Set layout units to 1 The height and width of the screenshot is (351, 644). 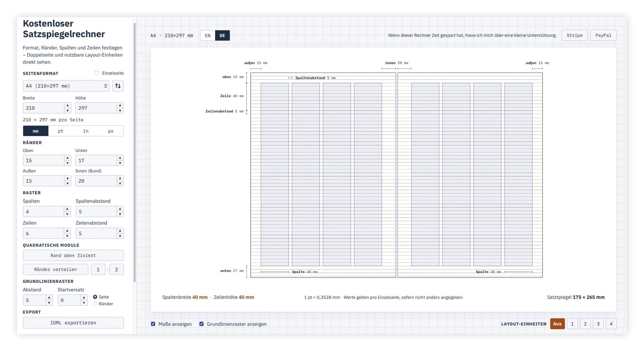pos(572,324)
